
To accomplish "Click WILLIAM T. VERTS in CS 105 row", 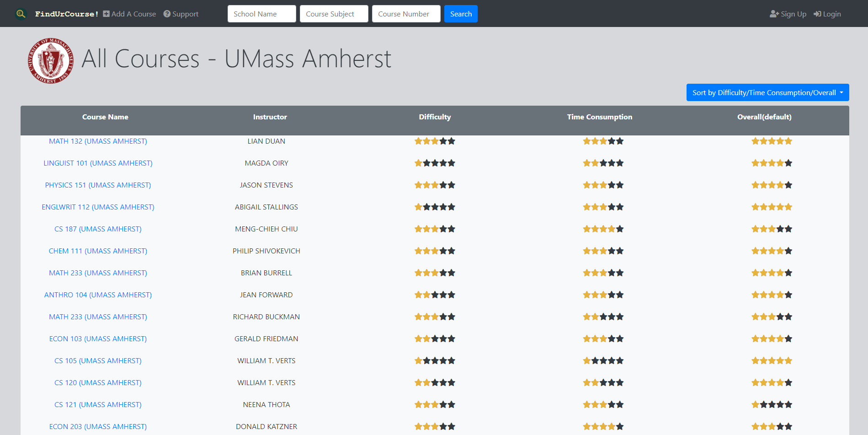I will point(266,361).
